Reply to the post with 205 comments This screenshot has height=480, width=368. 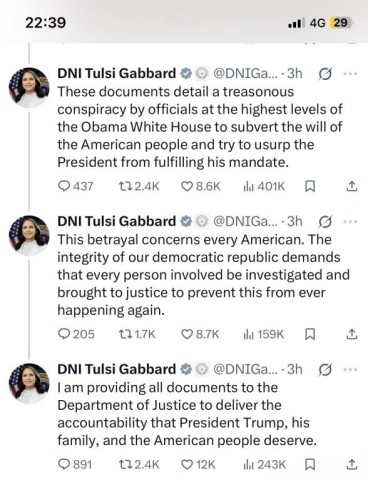click(x=76, y=334)
